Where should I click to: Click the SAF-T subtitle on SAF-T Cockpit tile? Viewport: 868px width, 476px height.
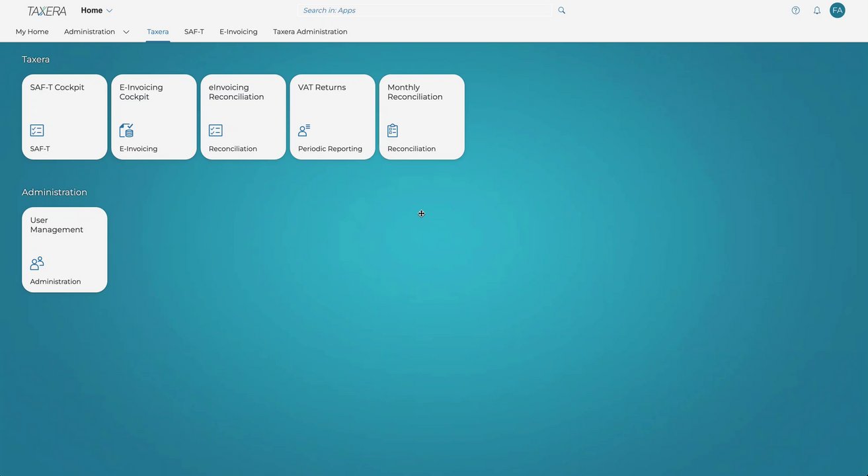pos(40,149)
